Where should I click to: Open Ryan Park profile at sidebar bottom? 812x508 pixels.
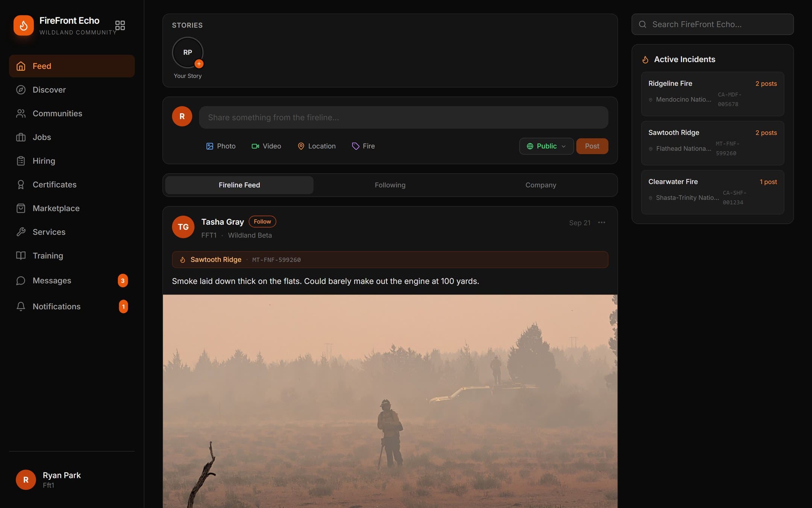coord(72,480)
